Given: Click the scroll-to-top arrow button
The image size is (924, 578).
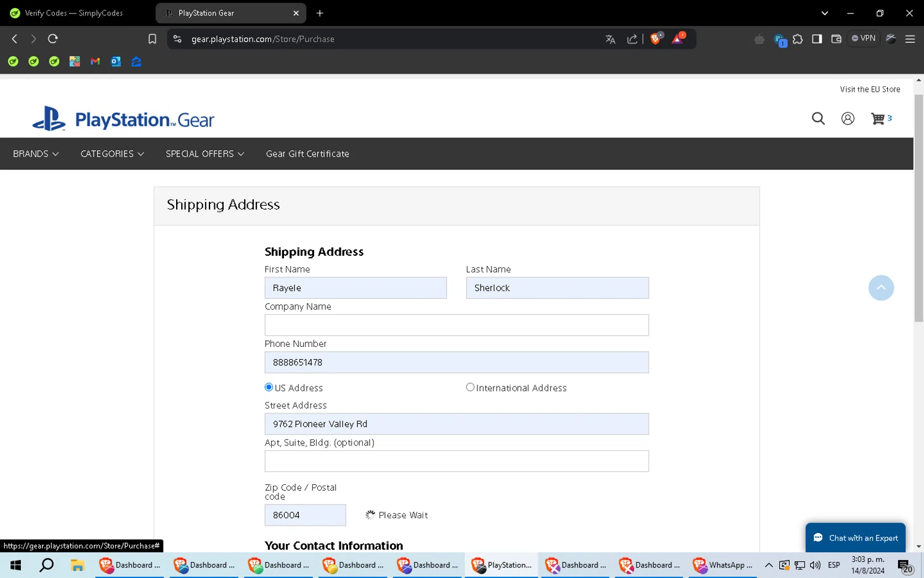Looking at the screenshot, I should click(881, 288).
